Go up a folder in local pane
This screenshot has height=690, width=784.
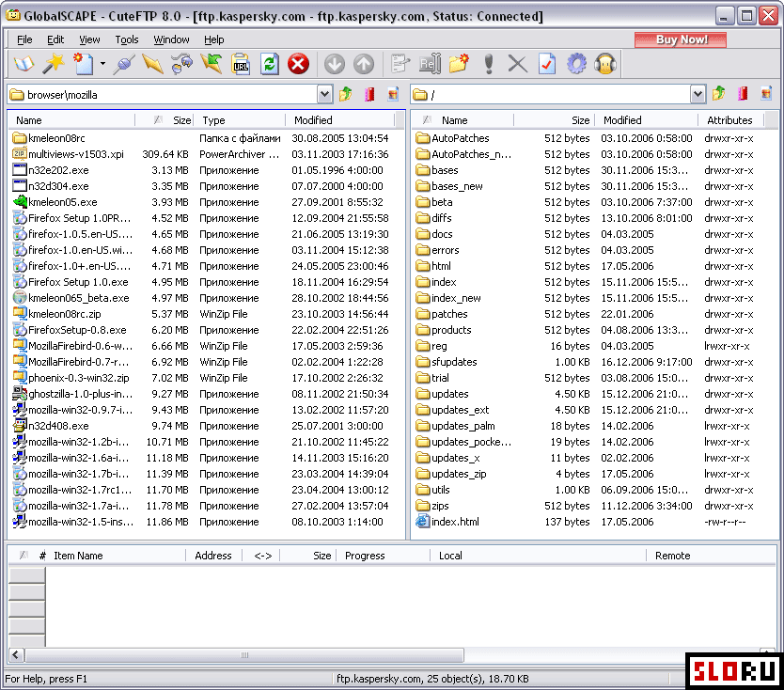coord(346,94)
